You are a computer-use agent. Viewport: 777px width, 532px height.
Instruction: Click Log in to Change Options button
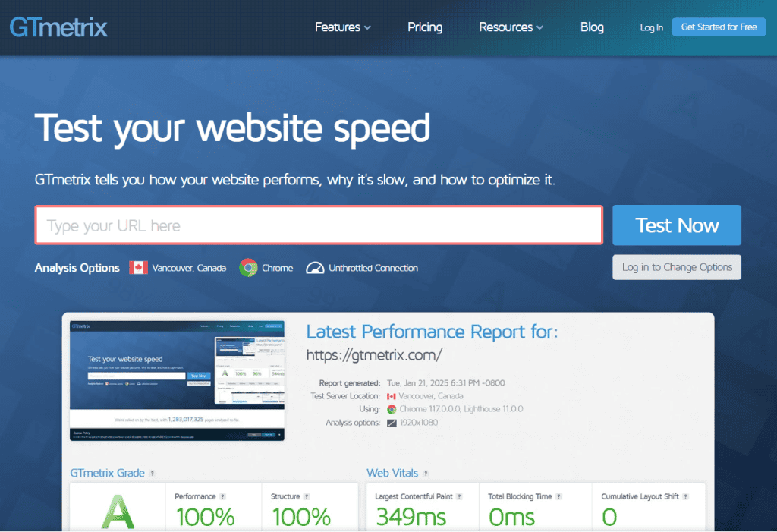677,267
